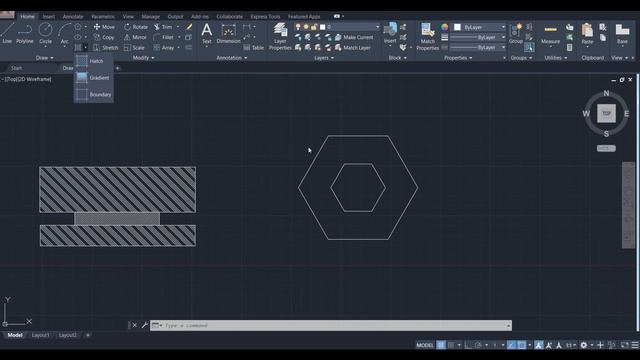Click the TOP face of ViewCube

pos(606,113)
